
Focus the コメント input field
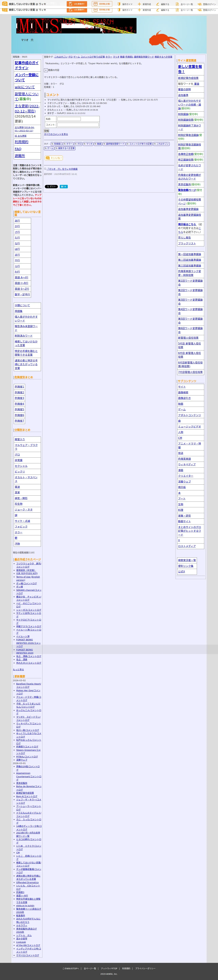(78, 125)
